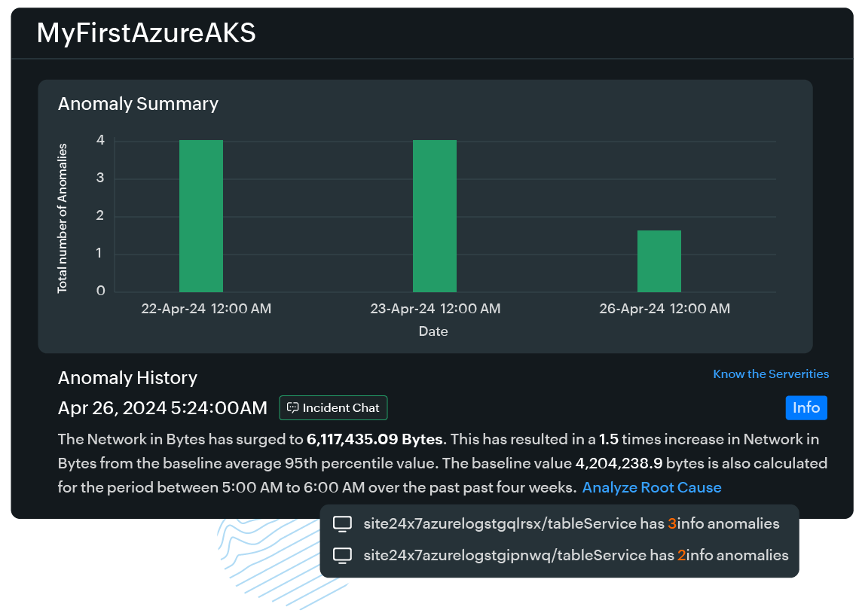Click the blue Info severity badge

pos(806,407)
